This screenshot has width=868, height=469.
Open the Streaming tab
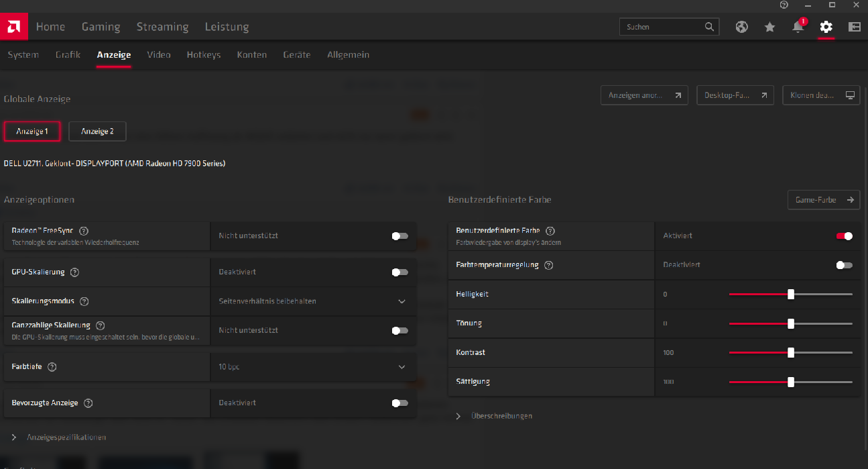tap(162, 27)
